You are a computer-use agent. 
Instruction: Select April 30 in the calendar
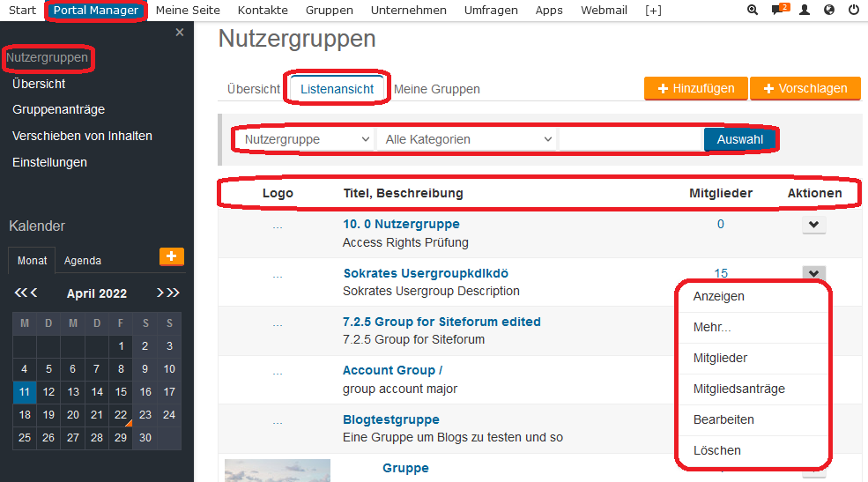pyautogui.click(x=145, y=438)
